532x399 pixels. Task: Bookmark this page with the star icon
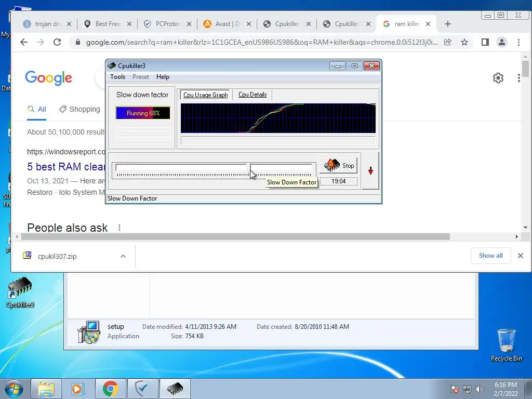click(x=464, y=42)
